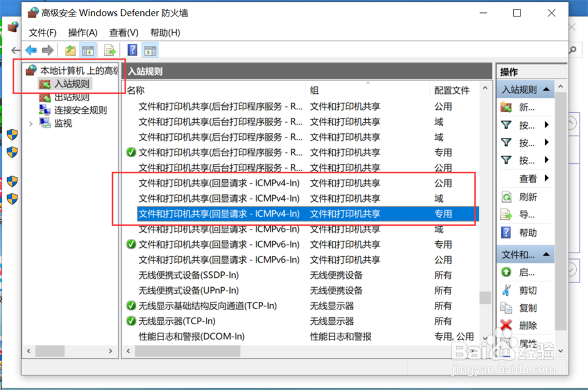Click rule list scroll up arrow

coord(485,88)
